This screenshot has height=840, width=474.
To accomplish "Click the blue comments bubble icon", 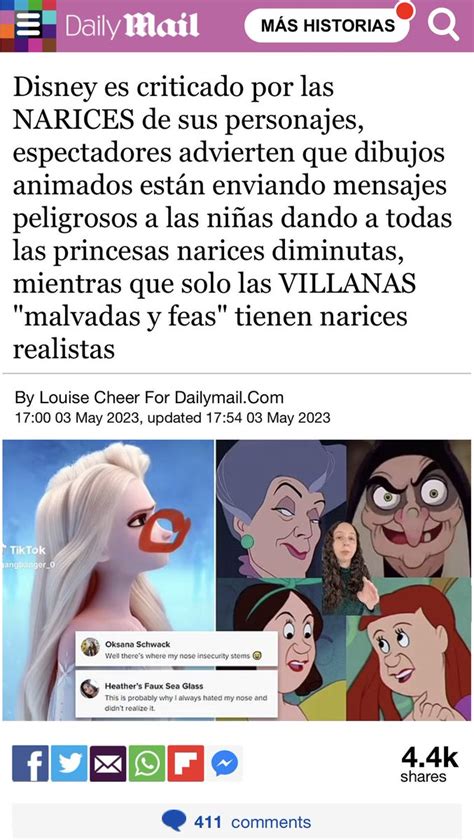I will (x=174, y=821).
